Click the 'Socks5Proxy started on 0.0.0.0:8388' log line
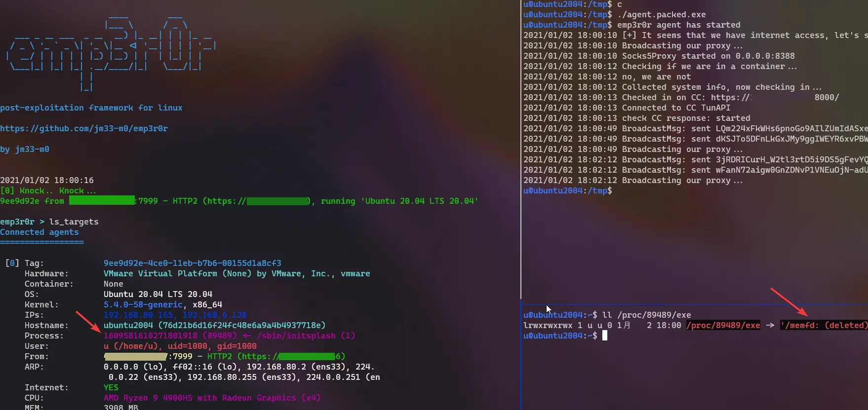The image size is (868, 410). pyautogui.click(x=659, y=56)
